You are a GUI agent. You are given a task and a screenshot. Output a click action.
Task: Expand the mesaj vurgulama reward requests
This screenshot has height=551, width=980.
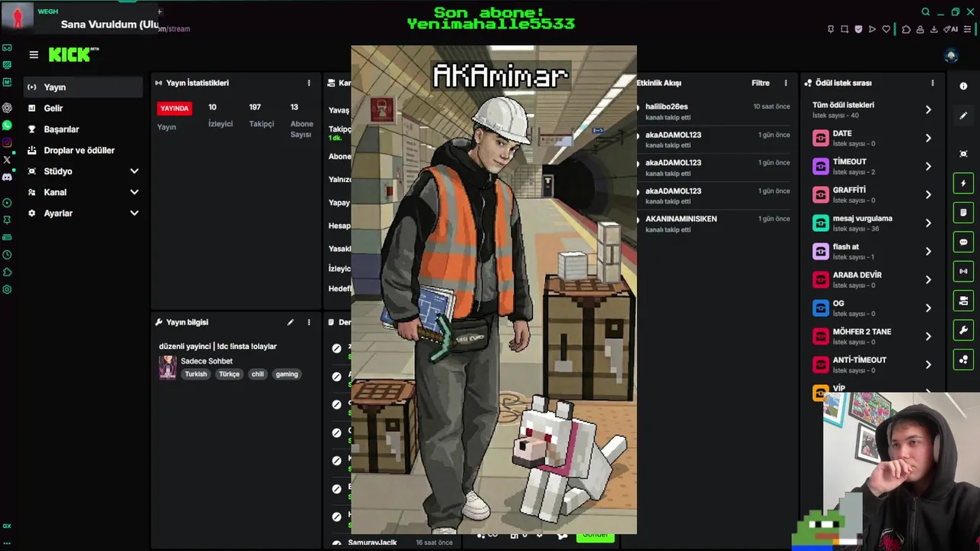coord(928,223)
